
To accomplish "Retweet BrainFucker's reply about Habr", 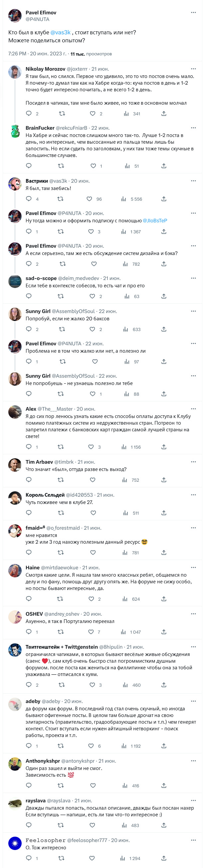I will (61, 166).
